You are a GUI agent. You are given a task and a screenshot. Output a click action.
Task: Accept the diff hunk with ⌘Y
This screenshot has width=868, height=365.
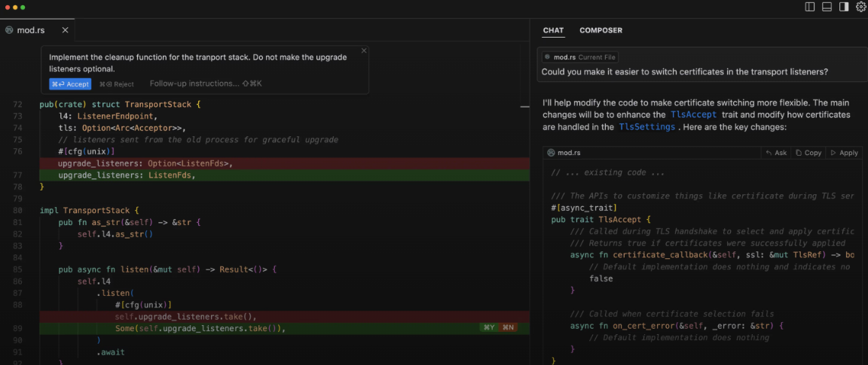pos(489,327)
